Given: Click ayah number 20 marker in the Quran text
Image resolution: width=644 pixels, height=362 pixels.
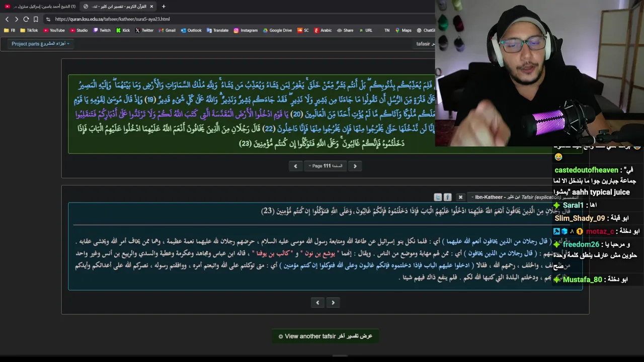Looking at the screenshot, I should 297,114.
